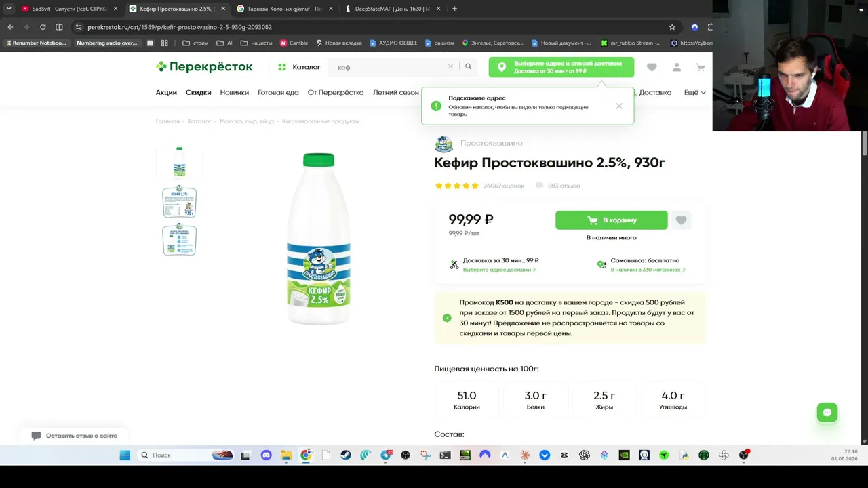Bookmark this page with the star icon
This screenshot has width=868, height=488.
(672, 27)
